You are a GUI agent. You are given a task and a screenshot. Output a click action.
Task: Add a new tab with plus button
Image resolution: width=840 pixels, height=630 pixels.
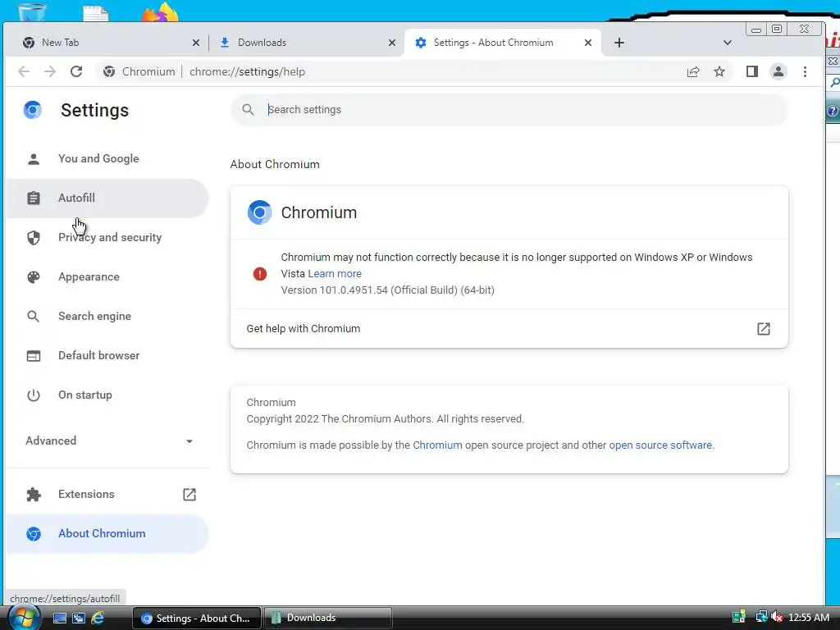click(619, 43)
